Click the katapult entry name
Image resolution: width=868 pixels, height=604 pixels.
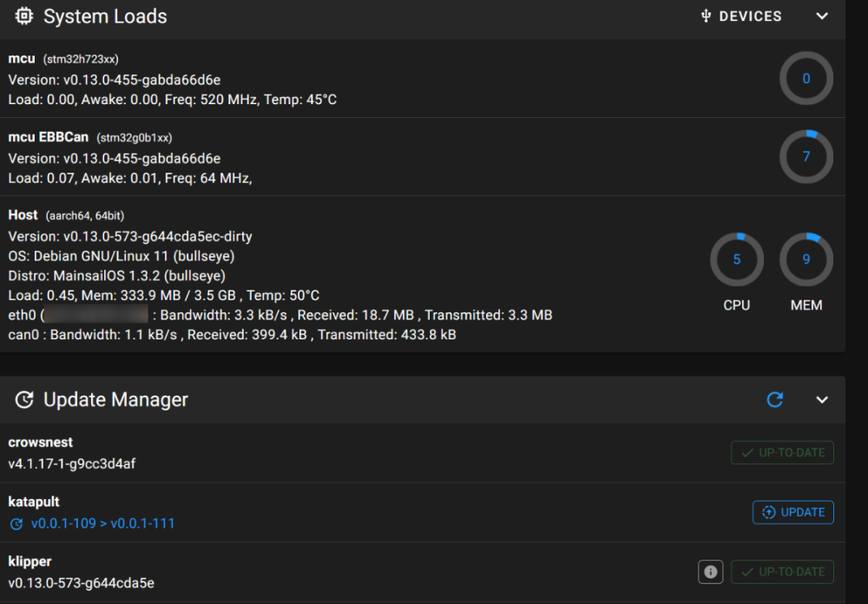(x=34, y=502)
